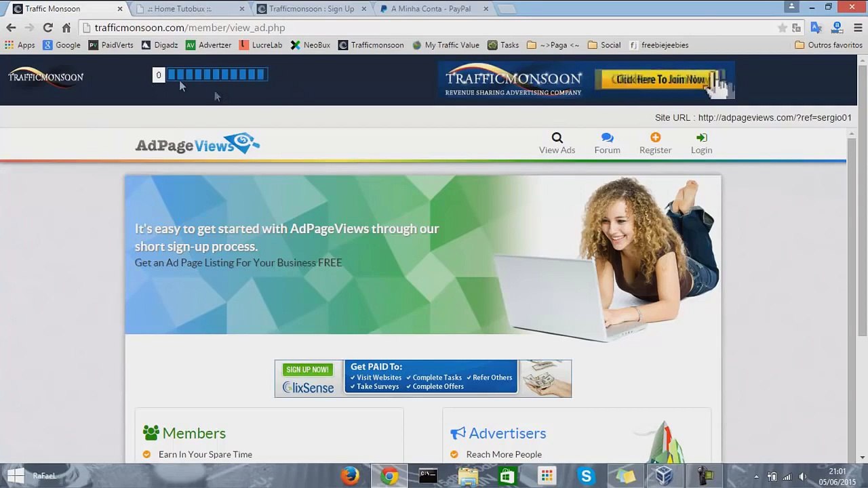This screenshot has height=488, width=868.
Task: Open the My Traffic Value bookmark
Action: coord(446,45)
